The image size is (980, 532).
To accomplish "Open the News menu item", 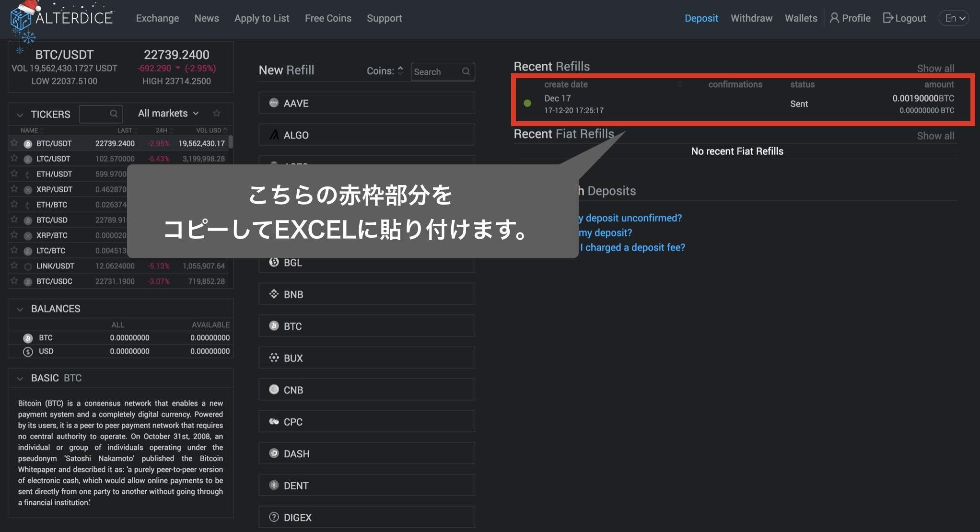I will [x=207, y=18].
